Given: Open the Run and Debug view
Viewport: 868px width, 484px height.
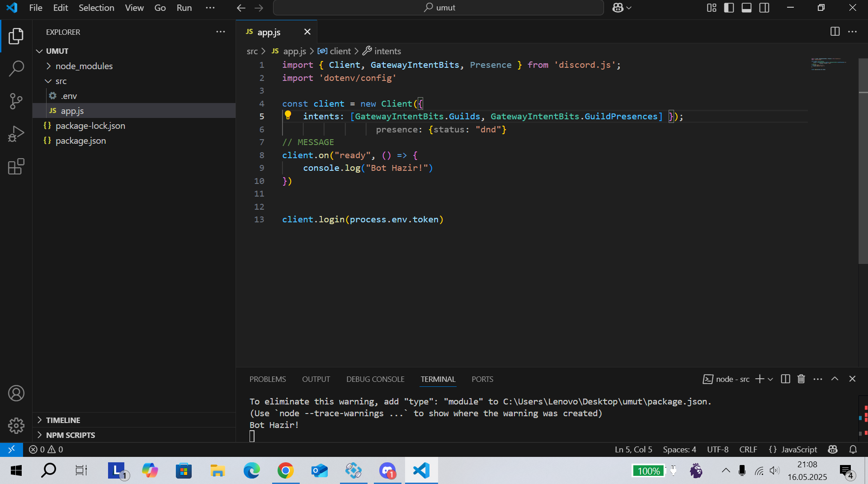Looking at the screenshot, I should click(16, 134).
